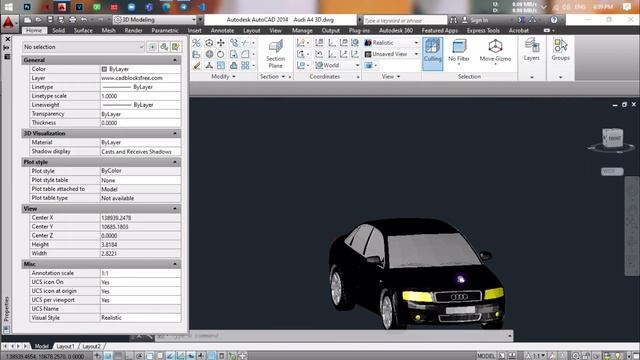Collapse the Misc properties section
This screenshot has width=640, height=360.
pos(175,264)
